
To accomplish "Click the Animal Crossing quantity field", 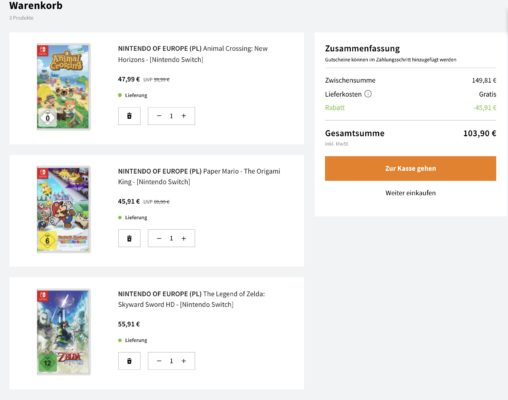I will click(171, 116).
